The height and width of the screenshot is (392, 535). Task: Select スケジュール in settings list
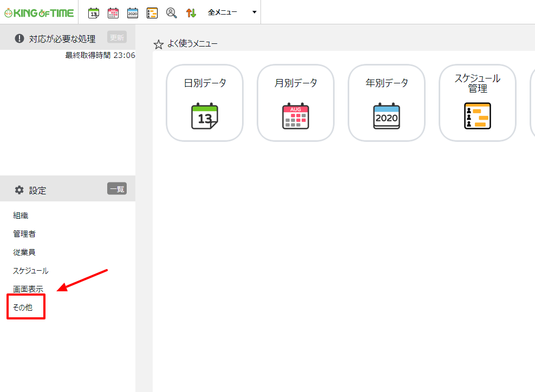click(x=31, y=271)
